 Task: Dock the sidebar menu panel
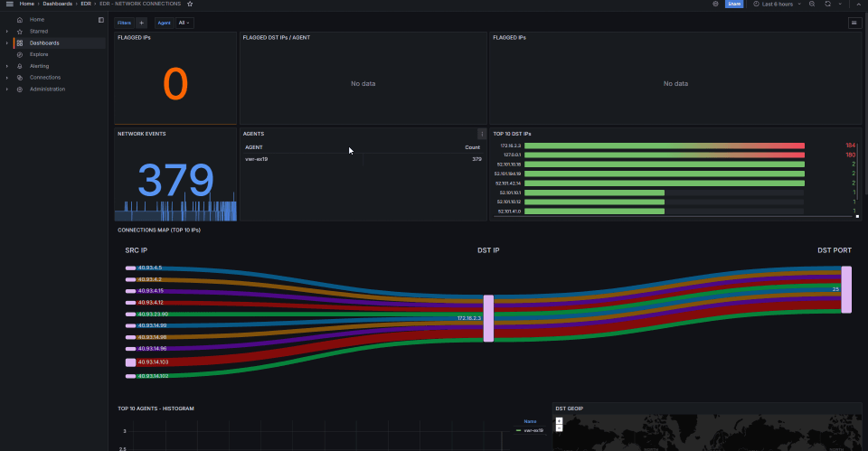coord(100,19)
